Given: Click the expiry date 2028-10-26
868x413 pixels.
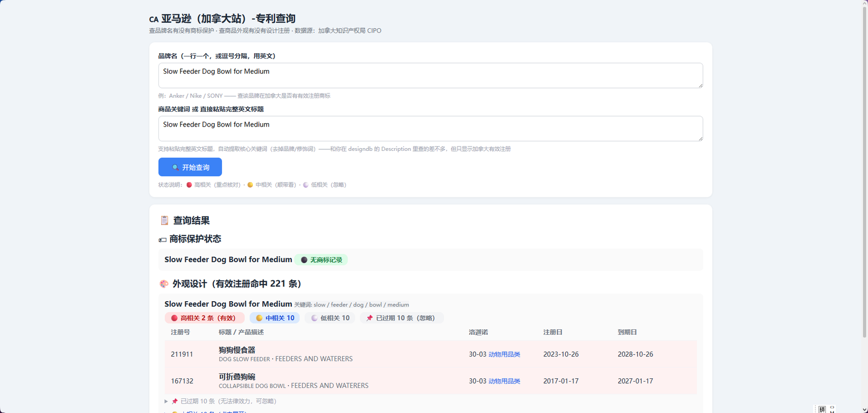Looking at the screenshot, I should (x=635, y=354).
